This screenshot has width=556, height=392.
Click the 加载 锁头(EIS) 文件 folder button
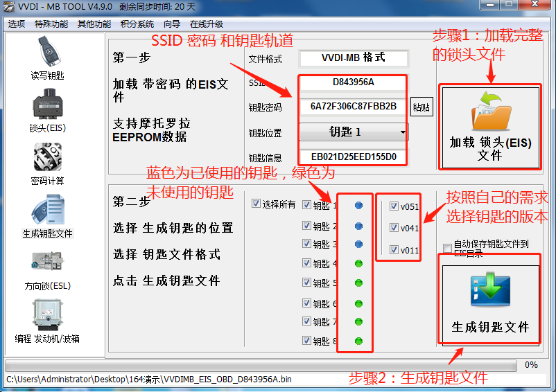pyautogui.click(x=490, y=127)
